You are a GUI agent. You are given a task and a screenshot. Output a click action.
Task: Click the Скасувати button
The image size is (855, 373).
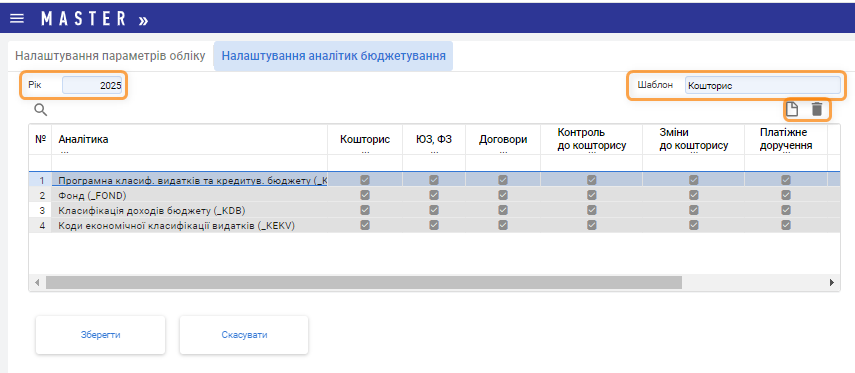point(244,335)
